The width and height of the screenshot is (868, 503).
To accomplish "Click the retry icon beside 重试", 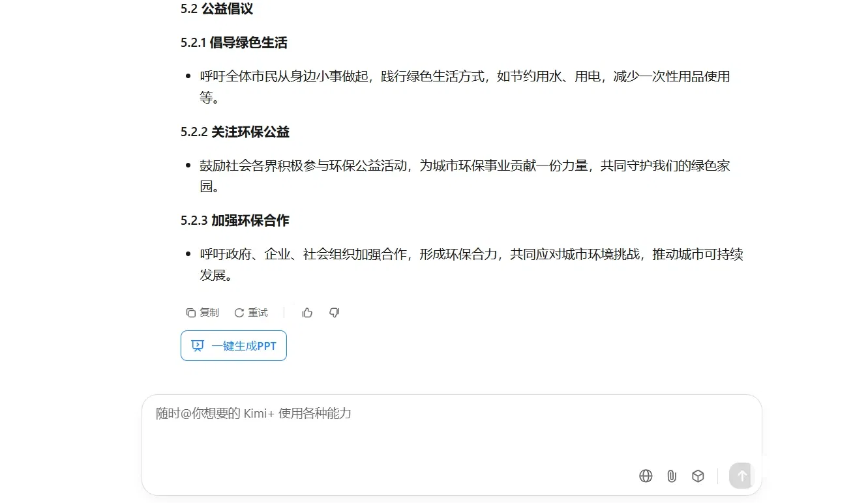I will [x=239, y=313].
